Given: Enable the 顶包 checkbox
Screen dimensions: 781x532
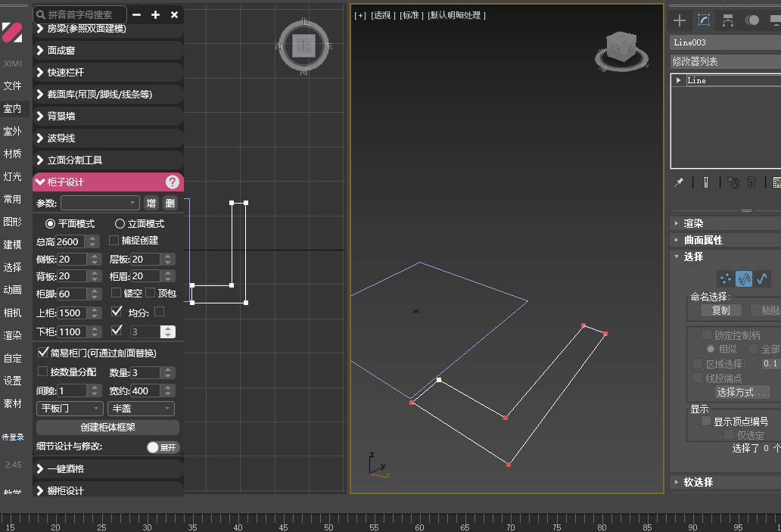Looking at the screenshot, I should coord(150,292).
